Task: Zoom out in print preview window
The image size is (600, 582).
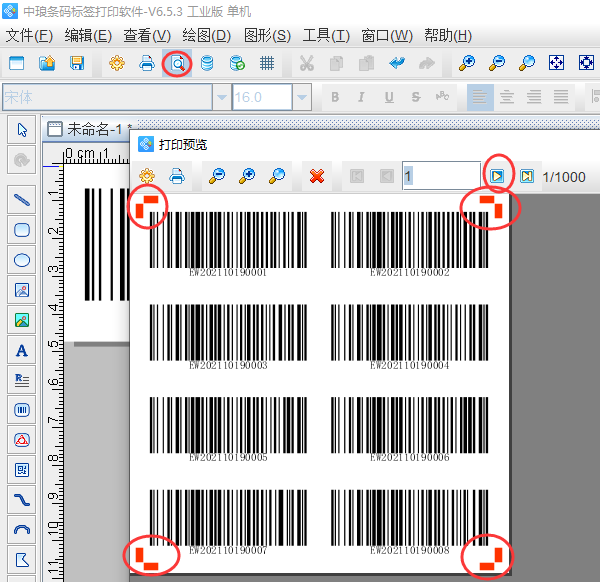Action: (x=217, y=176)
